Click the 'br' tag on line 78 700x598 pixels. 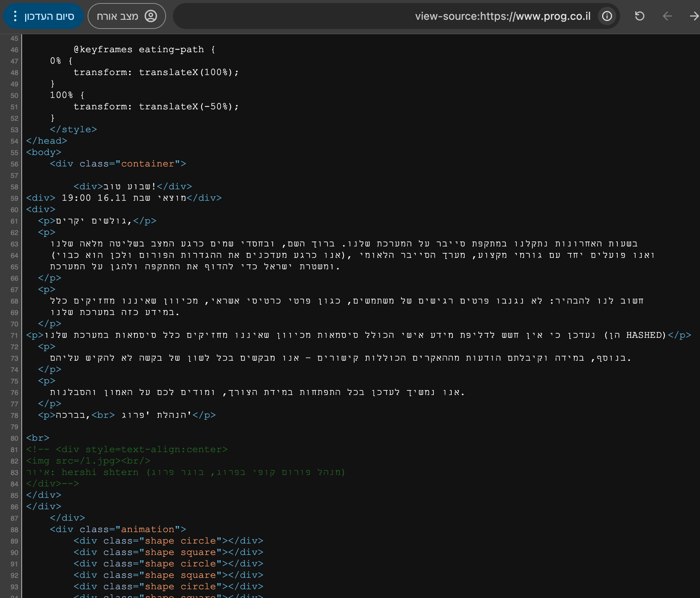click(103, 415)
